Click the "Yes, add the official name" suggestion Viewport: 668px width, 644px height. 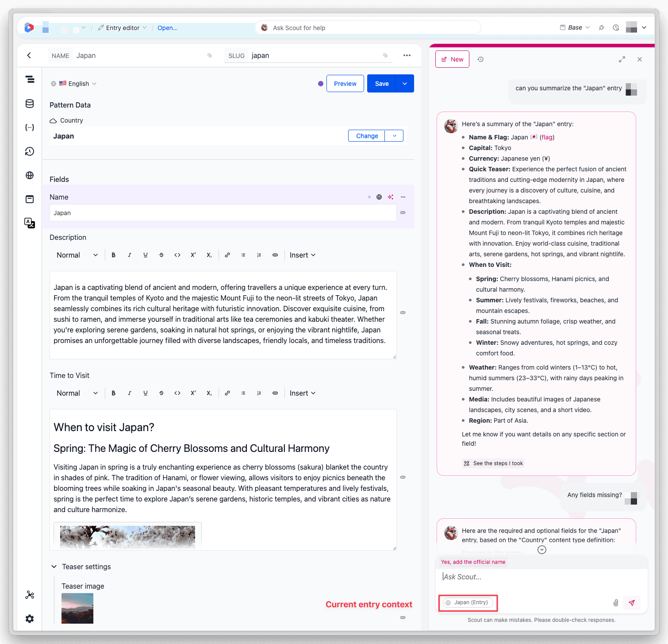473,562
